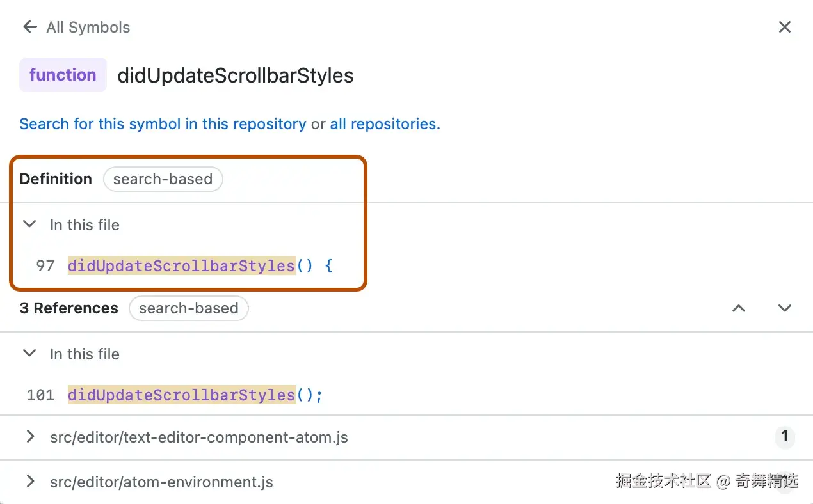Click the search-based badge beside 3 References

click(x=188, y=308)
